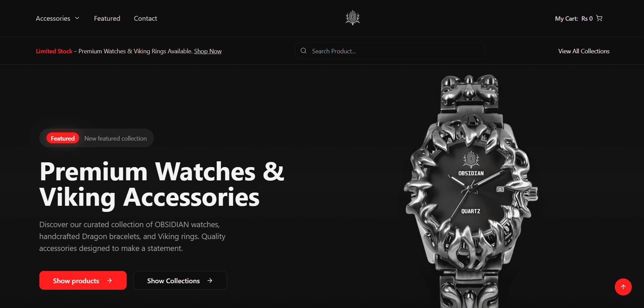Open View All Collections link
Screen dimensions: 644x308
click(x=584, y=51)
